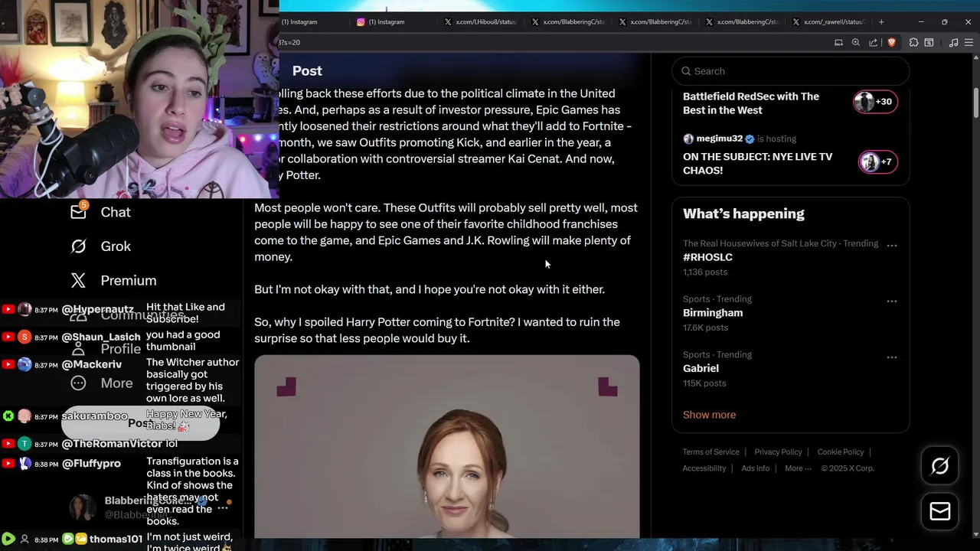Click the More circle icon in sidebar
Viewport: 980px width, 551px height.
pos(78,383)
